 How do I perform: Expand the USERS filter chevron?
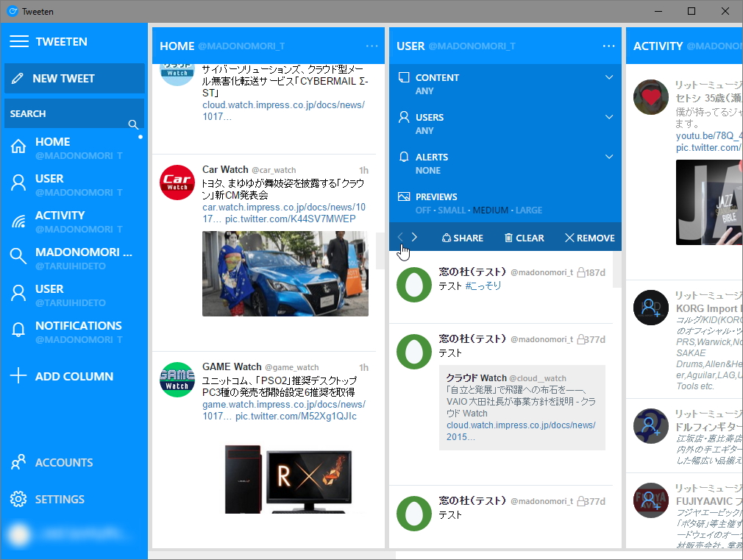tap(609, 117)
